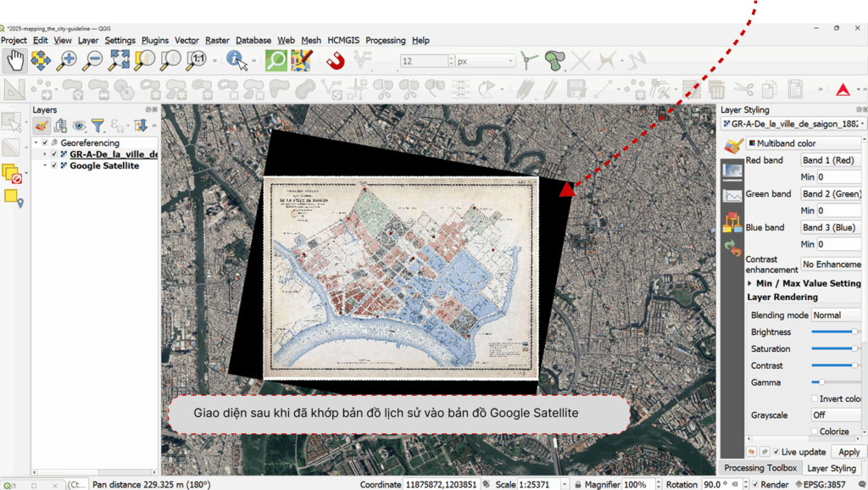Open the Multiband color renderer dropdown

(x=804, y=143)
